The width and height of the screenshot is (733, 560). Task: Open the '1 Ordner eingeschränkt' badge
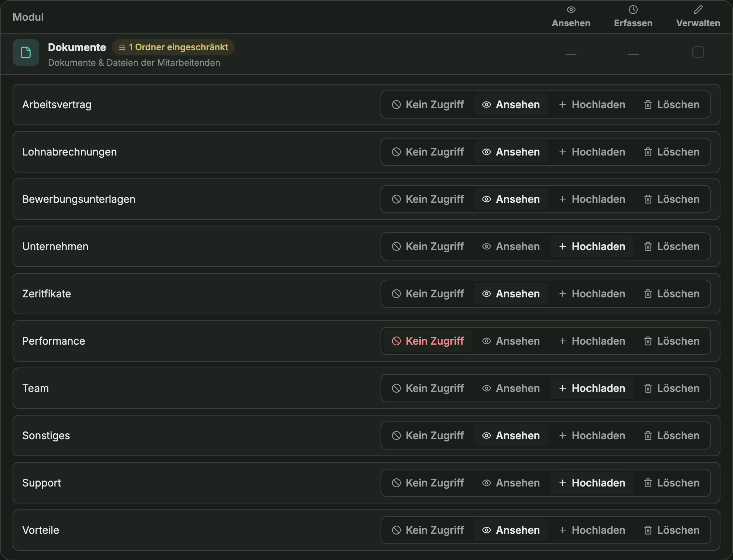click(173, 47)
